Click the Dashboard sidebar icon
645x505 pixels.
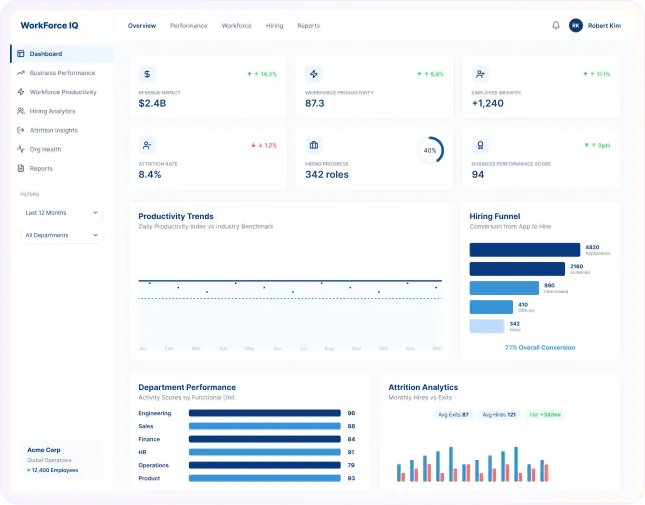click(21, 53)
